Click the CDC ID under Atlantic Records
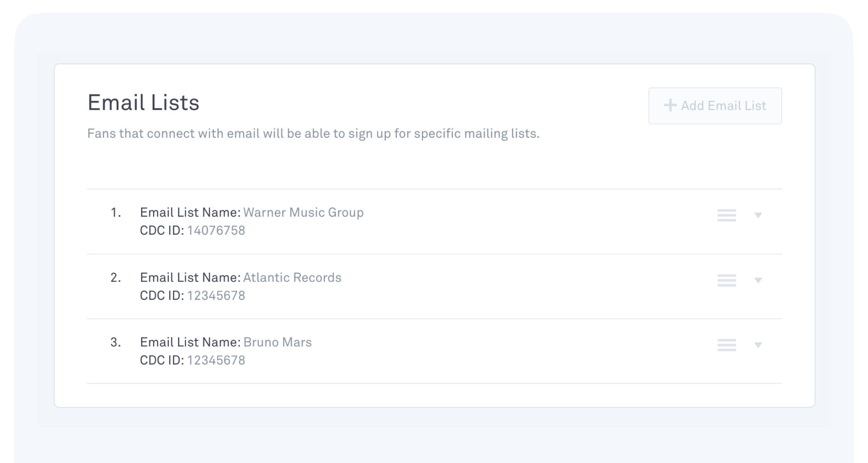Screen dimensions: 868x463 tap(216, 296)
